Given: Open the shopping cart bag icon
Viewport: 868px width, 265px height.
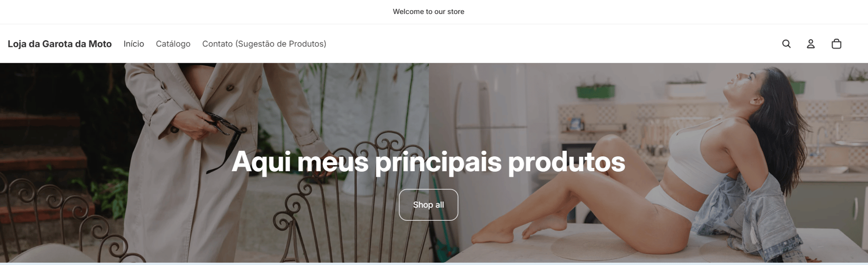Looking at the screenshot, I should (x=836, y=44).
